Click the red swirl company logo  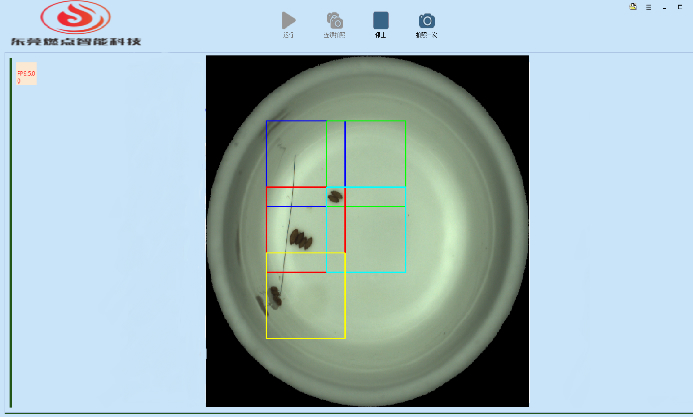pos(76,17)
